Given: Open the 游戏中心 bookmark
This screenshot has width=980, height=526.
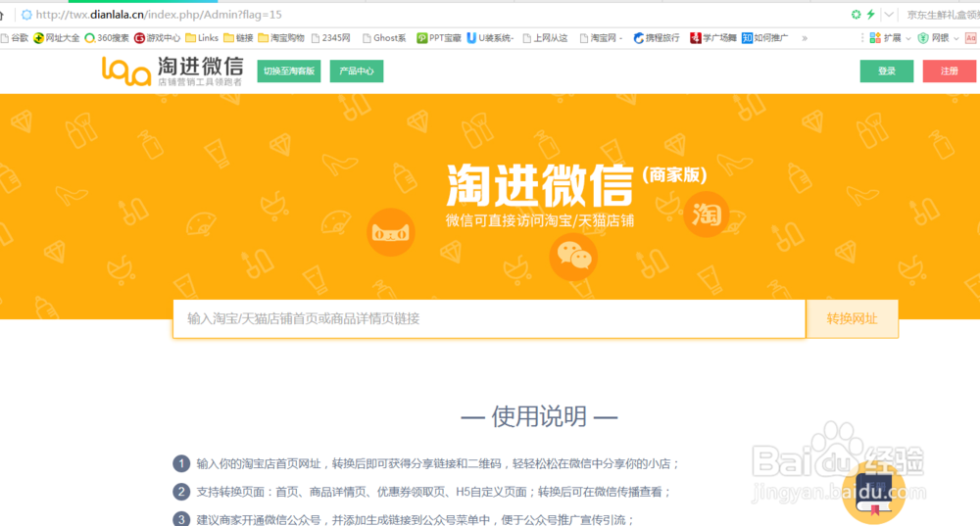Looking at the screenshot, I should pyautogui.click(x=158, y=38).
